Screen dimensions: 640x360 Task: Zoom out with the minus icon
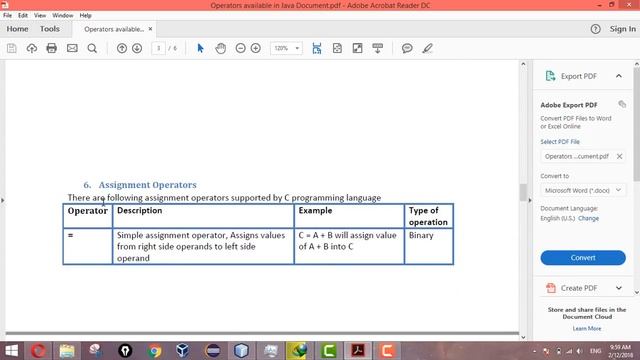tap(240, 48)
